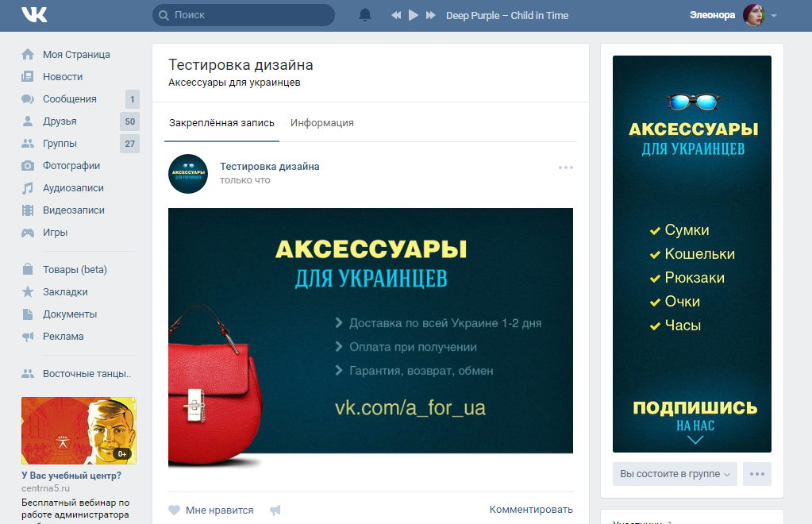Click the gamepad icon beside Игры
This screenshot has width=812, height=524.
pos(28,233)
